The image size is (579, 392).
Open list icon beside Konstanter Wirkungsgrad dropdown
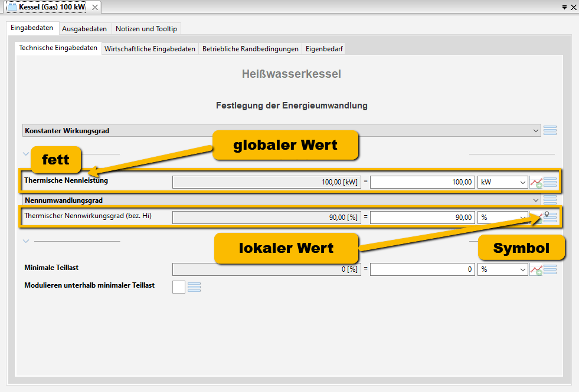[550, 131]
